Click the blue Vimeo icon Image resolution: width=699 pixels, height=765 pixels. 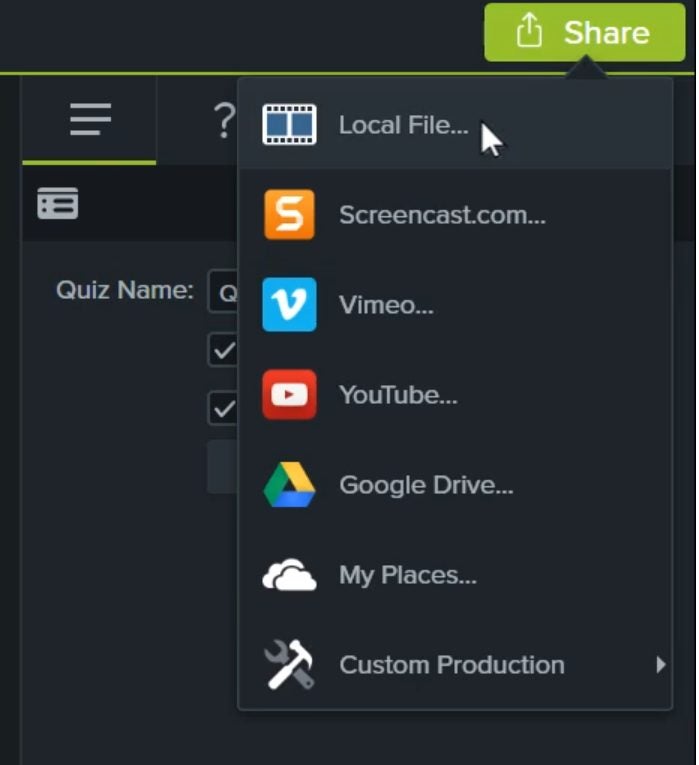click(x=289, y=304)
